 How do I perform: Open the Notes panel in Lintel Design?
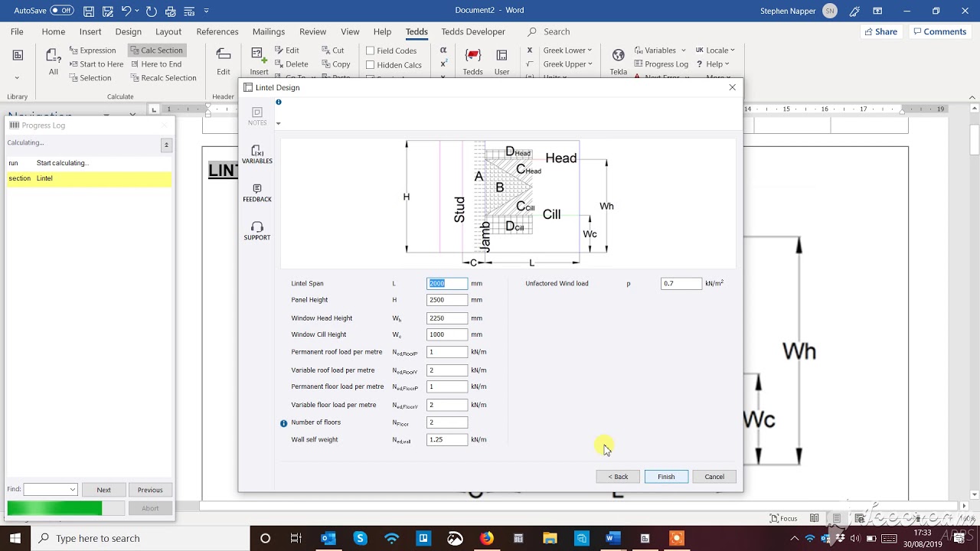click(257, 116)
